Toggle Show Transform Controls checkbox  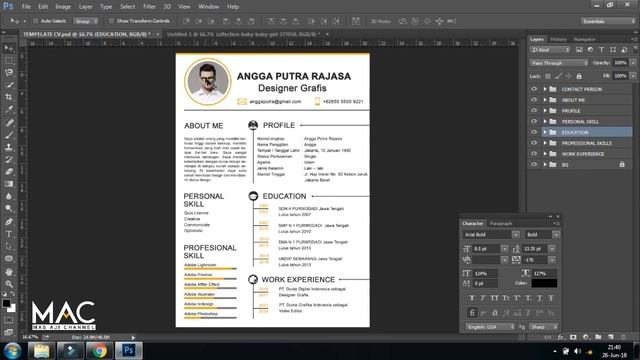(x=111, y=21)
